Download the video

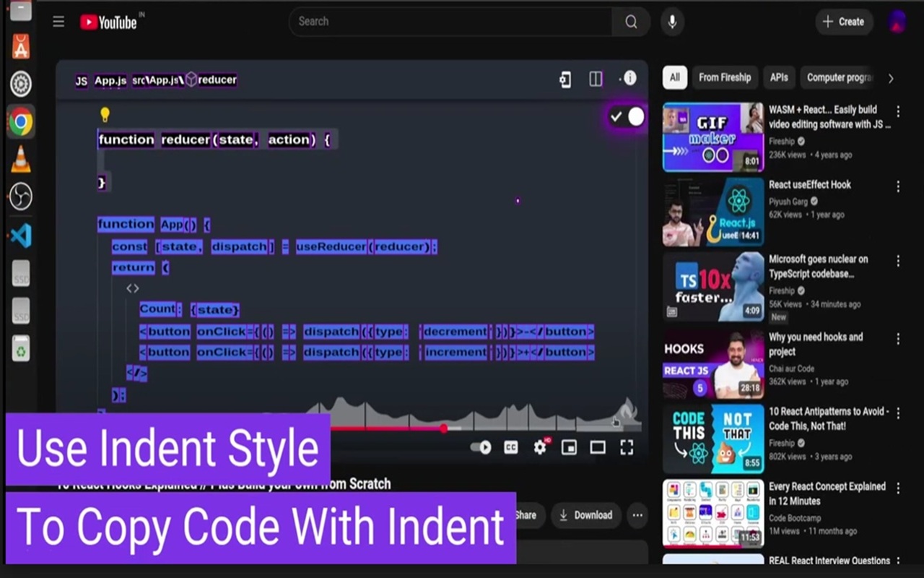(x=586, y=515)
